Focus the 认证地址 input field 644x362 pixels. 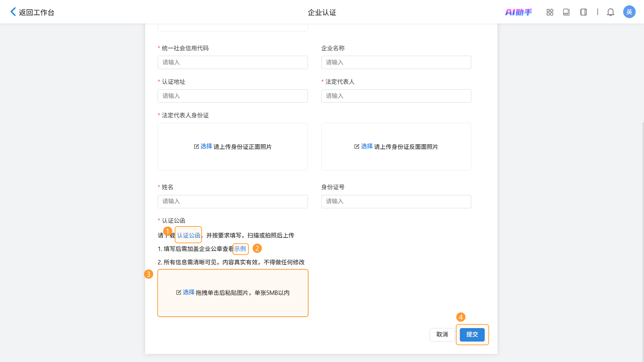click(x=232, y=96)
